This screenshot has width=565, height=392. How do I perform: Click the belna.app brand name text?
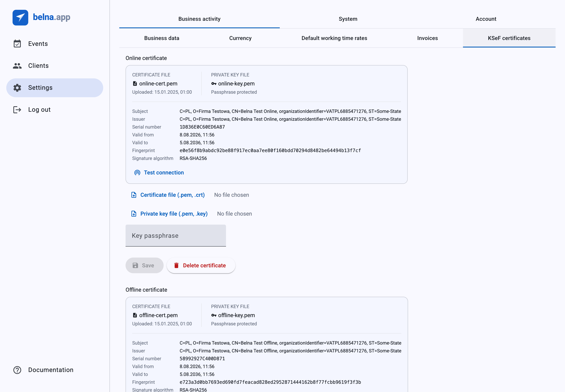tap(52, 17)
